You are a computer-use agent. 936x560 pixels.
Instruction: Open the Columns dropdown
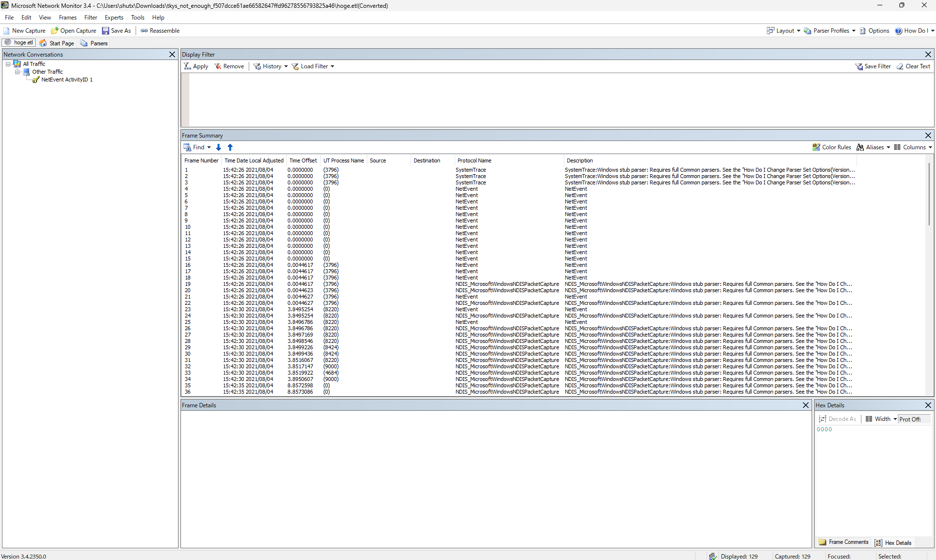913,147
